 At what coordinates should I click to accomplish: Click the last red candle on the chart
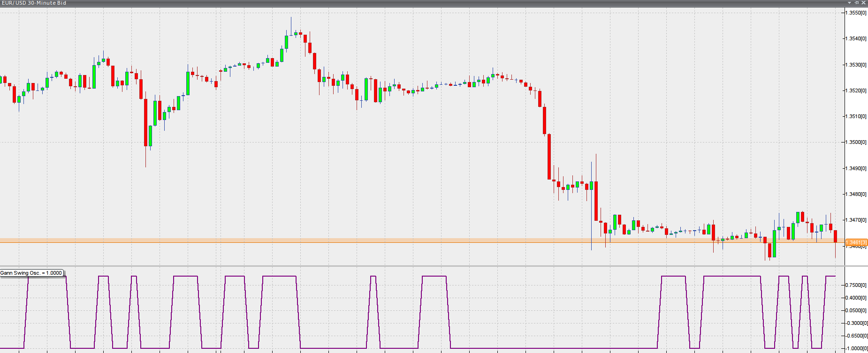835,236
